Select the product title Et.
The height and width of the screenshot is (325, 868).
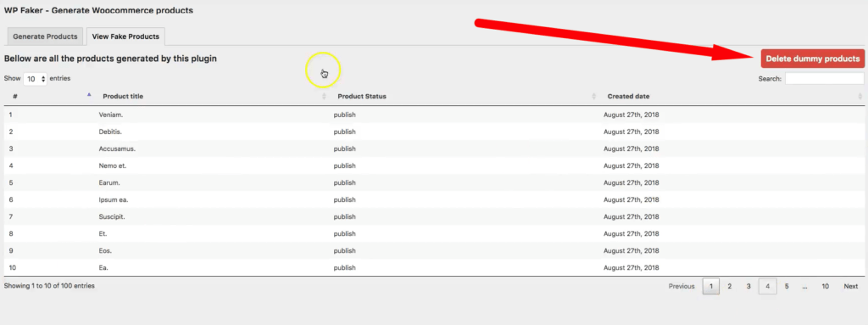[103, 233]
